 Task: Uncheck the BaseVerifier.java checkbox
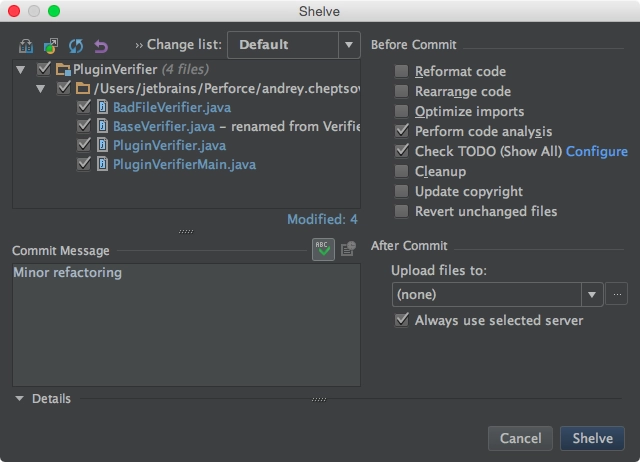84,126
